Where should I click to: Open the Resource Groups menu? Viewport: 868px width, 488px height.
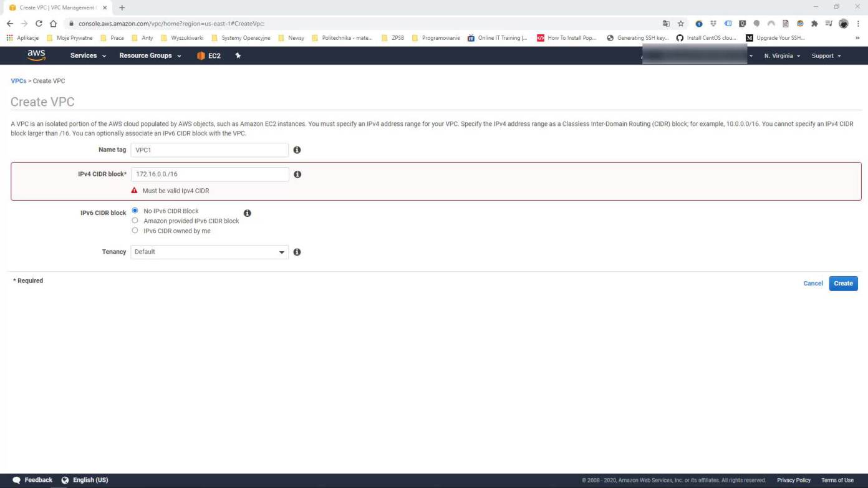click(x=150, y=56)
